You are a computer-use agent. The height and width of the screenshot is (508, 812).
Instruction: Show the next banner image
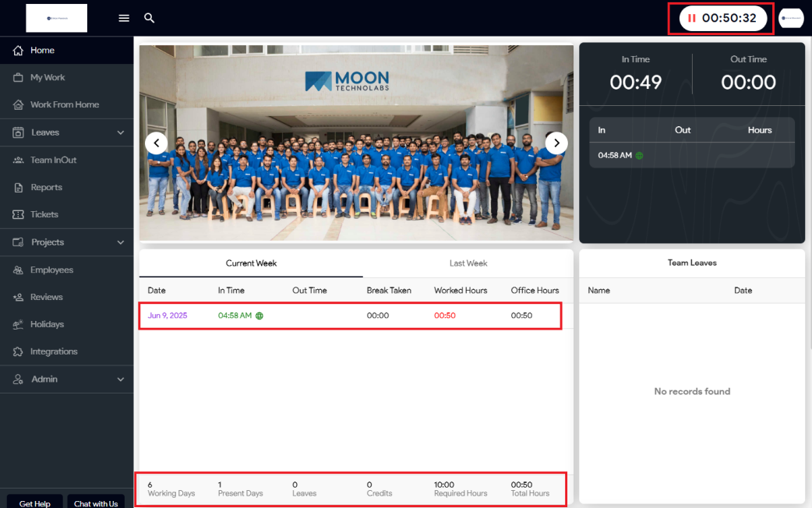pyautogui.click(x=556, y=143)
